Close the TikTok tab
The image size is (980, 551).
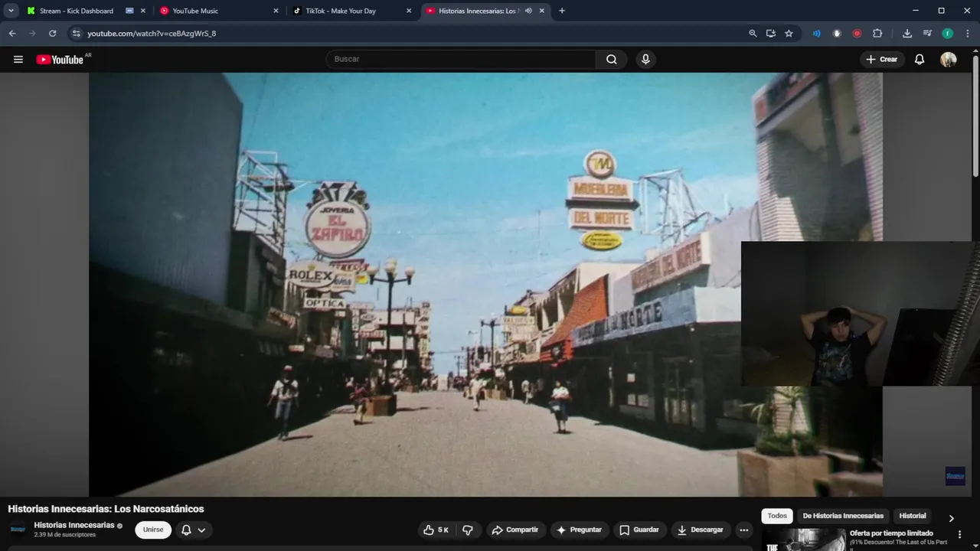click(x=409, y=11)
